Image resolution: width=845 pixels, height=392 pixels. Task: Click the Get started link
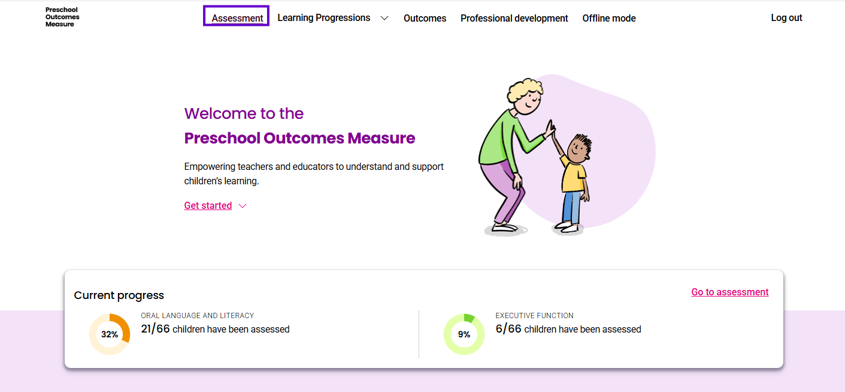coord(208,205)
